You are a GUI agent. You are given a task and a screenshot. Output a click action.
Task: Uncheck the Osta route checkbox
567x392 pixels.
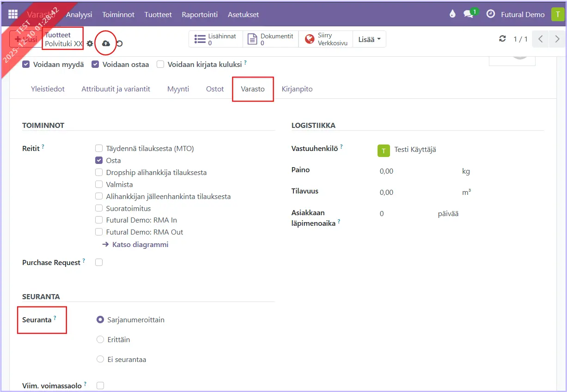[x=99, y=161]
